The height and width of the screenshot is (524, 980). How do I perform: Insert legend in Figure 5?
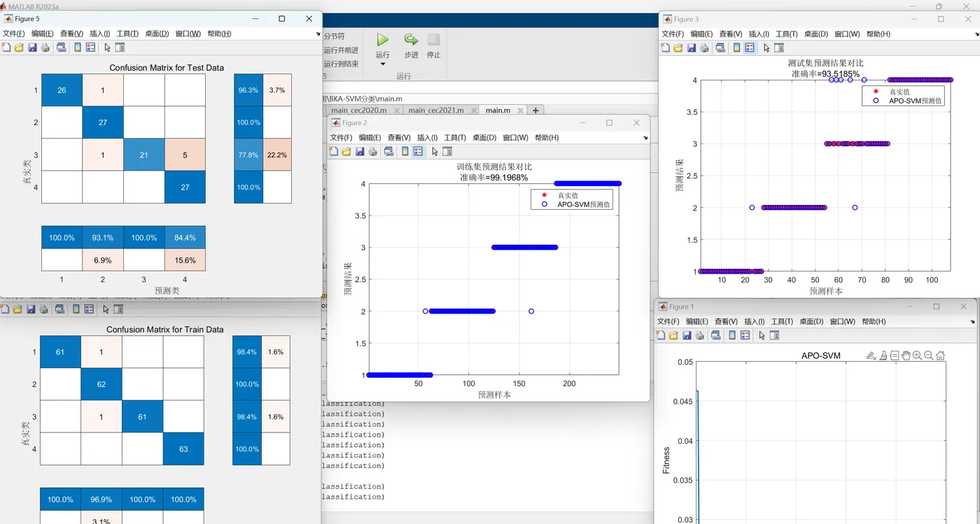point(90,48)
